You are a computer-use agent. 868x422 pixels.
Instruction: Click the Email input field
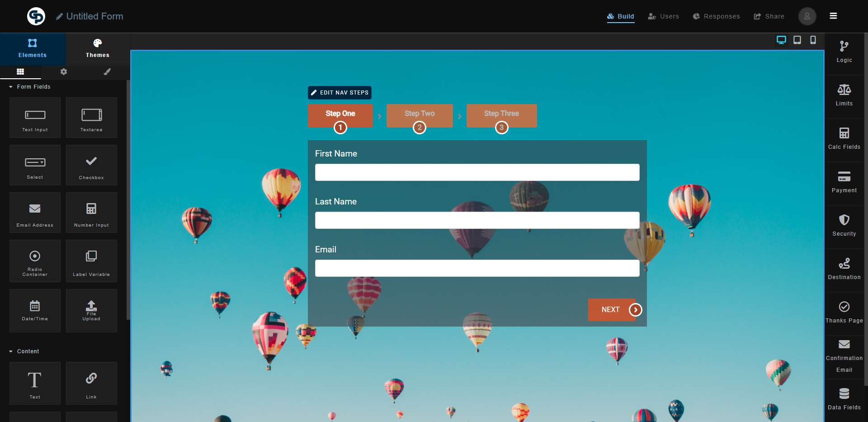(477, 268)
